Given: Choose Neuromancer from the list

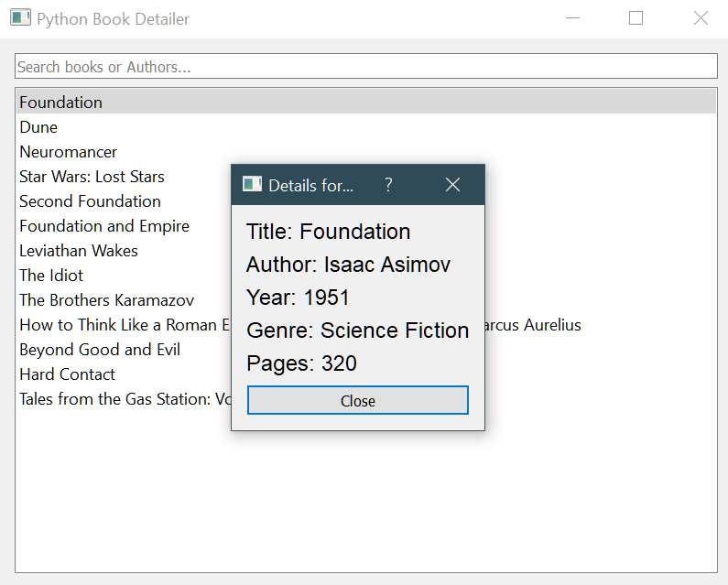Looking at the screenshot, I should coord(69,152).
